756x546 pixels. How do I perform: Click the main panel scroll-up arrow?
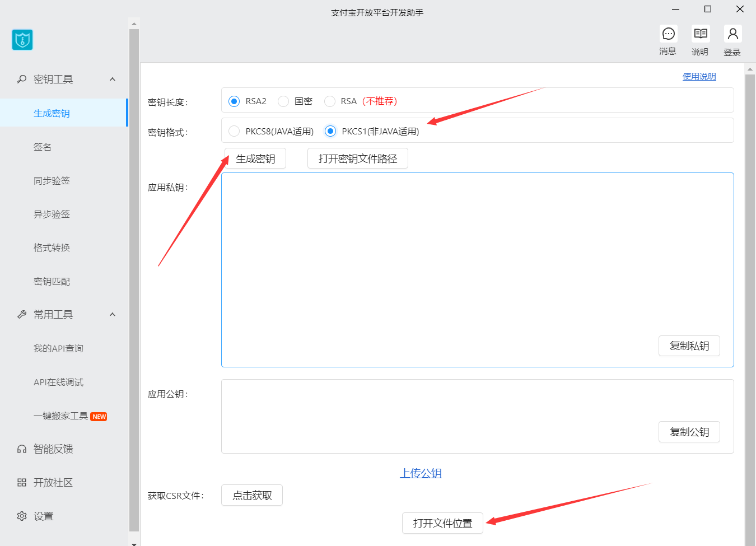coord(750,69)
